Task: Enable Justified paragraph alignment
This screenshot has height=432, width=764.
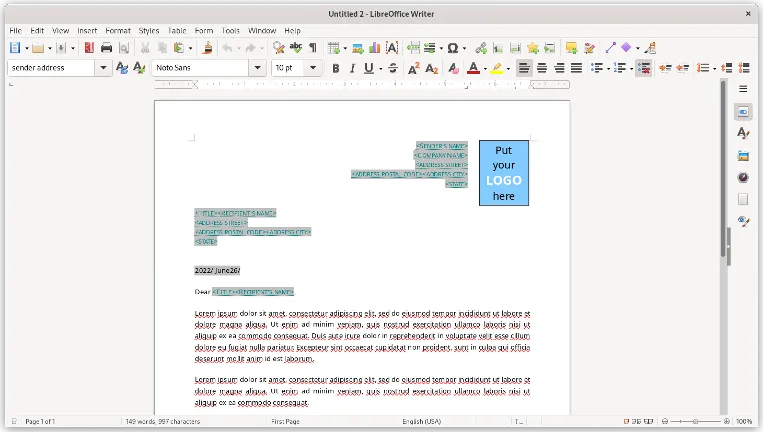Action: coord(576,68)
